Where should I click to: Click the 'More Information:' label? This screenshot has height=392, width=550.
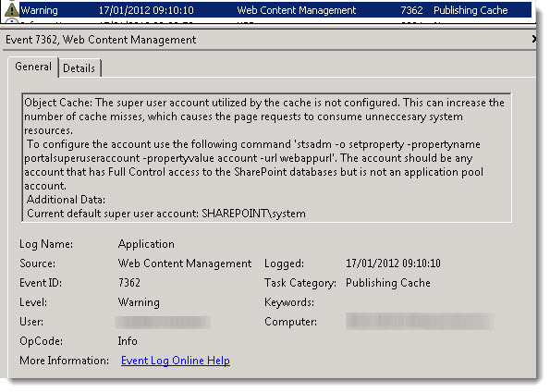[x=64, y=361]
